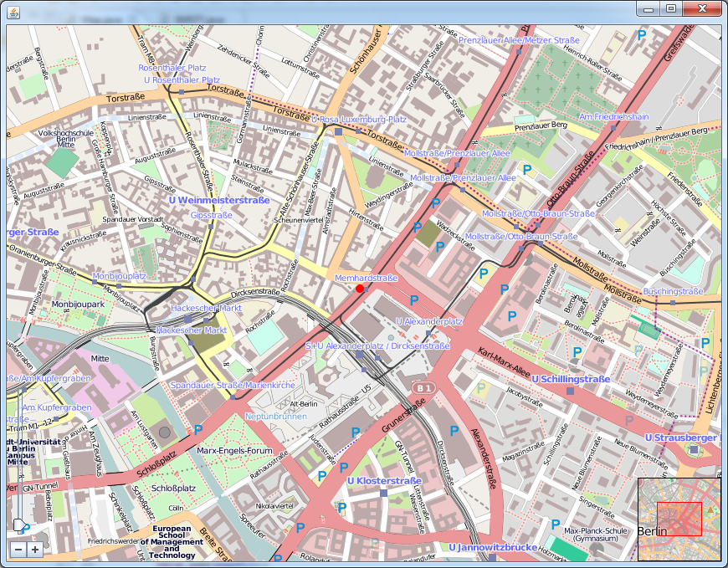Image resolution: width=728 pixels, height=568 pixels.
Task: Click the zoom out minus button
Action: click(19, 550)
